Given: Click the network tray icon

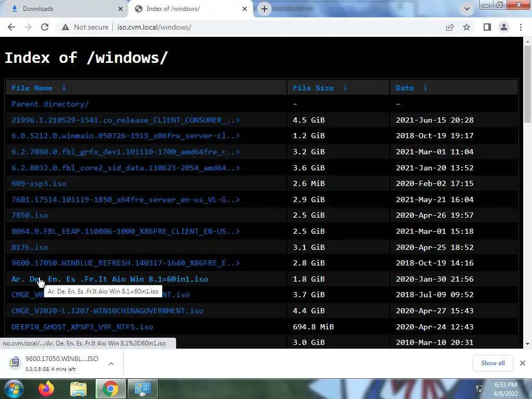Looking at the screenshot, I should coord(480,389).
